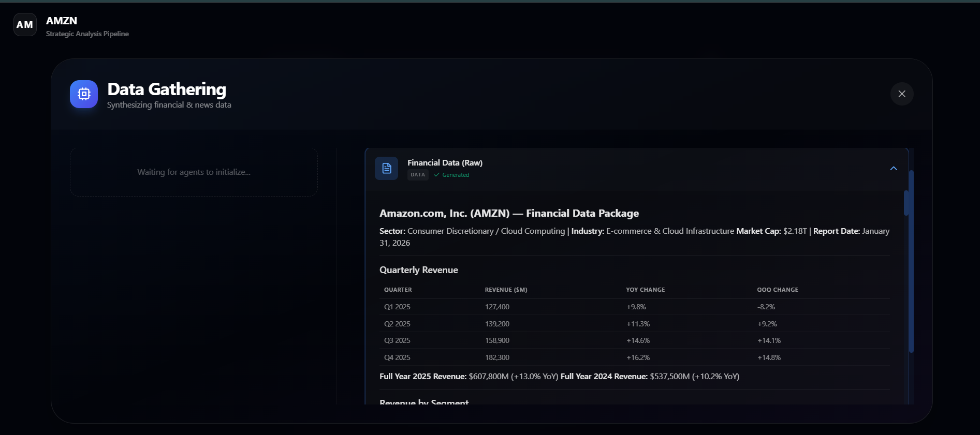Click the Sector label
The height and width of the screenshot is (435, 980).
(x=392, y=231)
